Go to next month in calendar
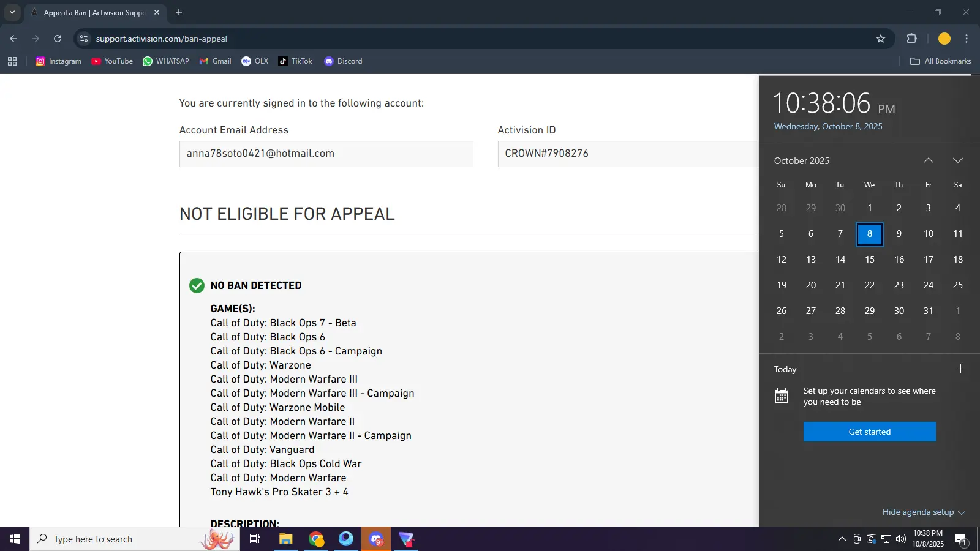 [x=958, y=160]
